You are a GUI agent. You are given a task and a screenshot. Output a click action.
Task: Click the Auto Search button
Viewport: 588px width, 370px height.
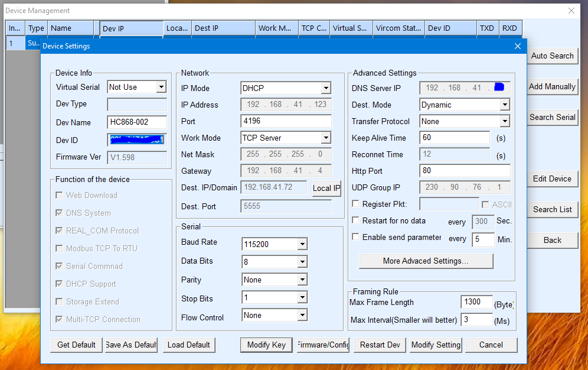point(552,56)
